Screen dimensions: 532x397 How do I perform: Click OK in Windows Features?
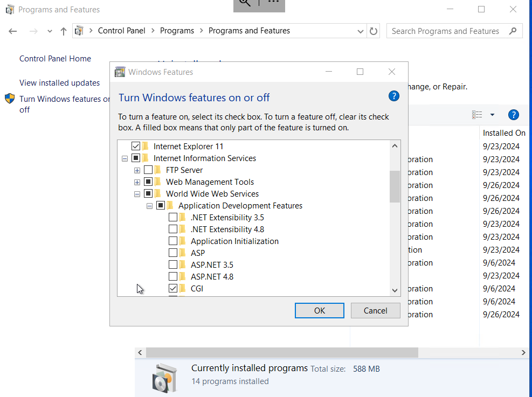coord(319,311)
